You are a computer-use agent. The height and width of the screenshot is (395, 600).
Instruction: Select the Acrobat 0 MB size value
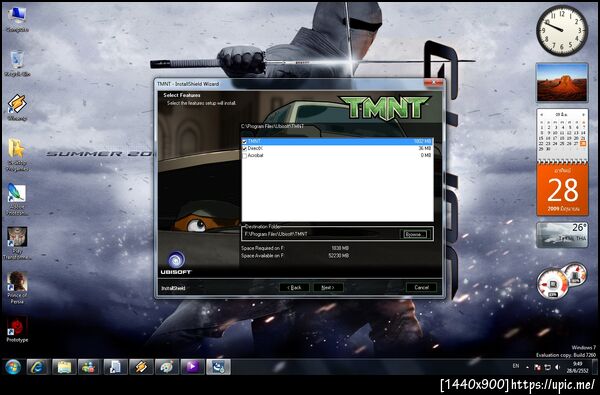coord(426,155)
